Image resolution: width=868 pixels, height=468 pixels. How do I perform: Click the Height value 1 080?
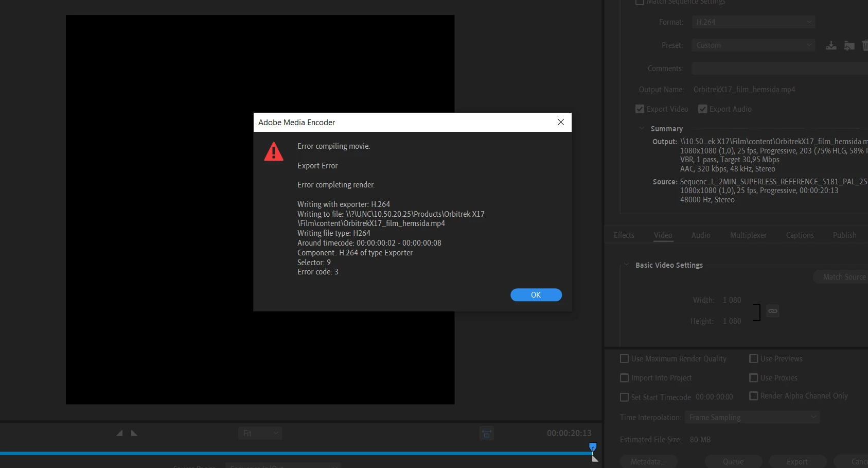click(732, 321)
